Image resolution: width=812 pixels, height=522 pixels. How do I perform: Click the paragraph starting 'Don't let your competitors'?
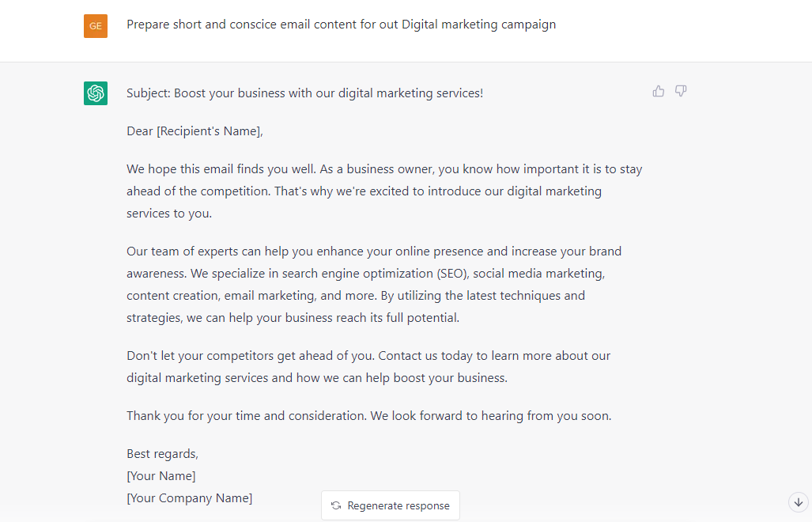[x=368, y=367]
